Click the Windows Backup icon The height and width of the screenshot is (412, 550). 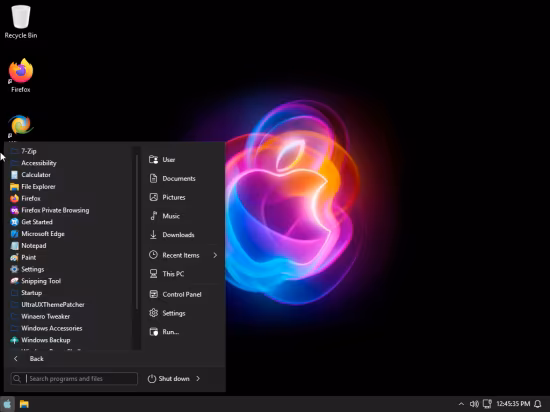coord(14,340)
